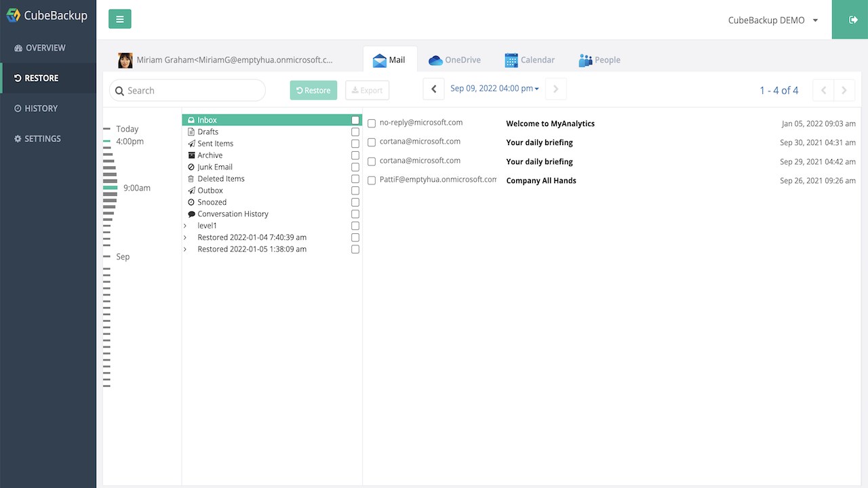The width and height of the screenshot is (868, 488).
Task: Open the Overview page in the sidebar
Action: click(x=48, y=48)
